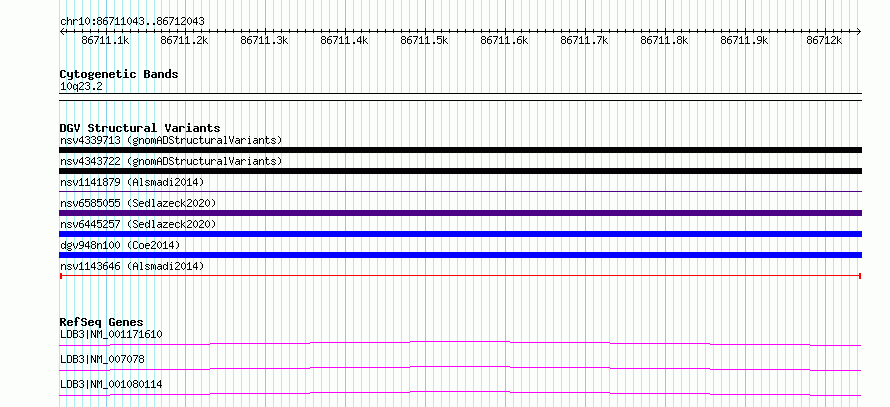Click the magenta intron line of LDB3|NM_001080114
The image size is (890, 407).
pos(460,393)
